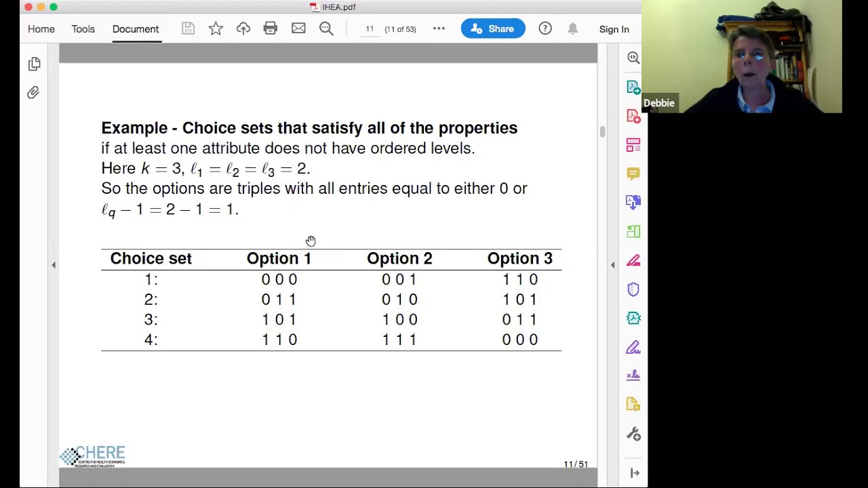Open Help question mark icon
This screenshot has width=868, height=488.
coord(545,28)
